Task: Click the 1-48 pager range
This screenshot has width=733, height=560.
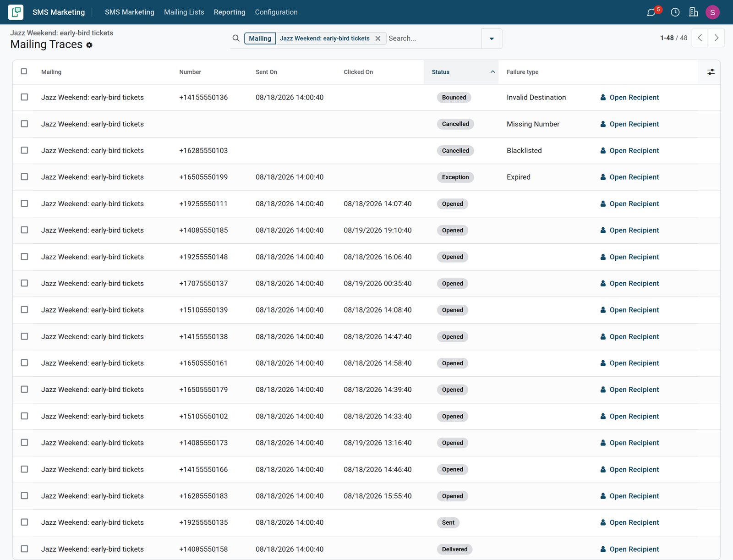Action: [x=667, y=38]
